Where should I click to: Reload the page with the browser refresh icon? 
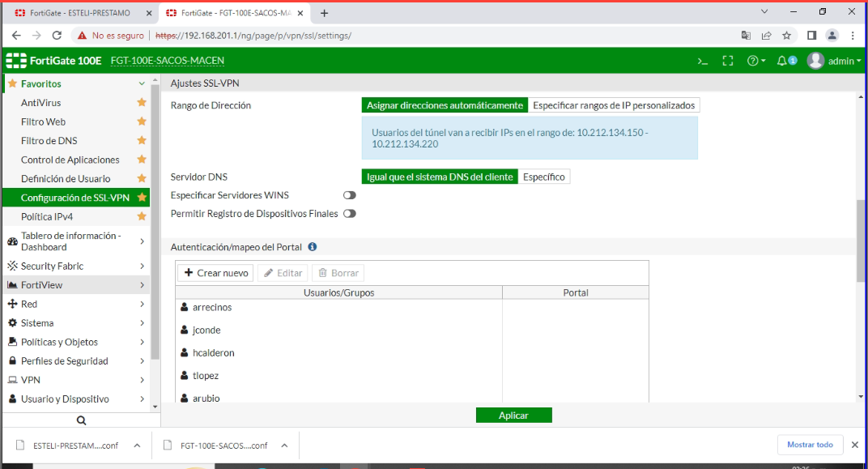(x=57, y=36)
